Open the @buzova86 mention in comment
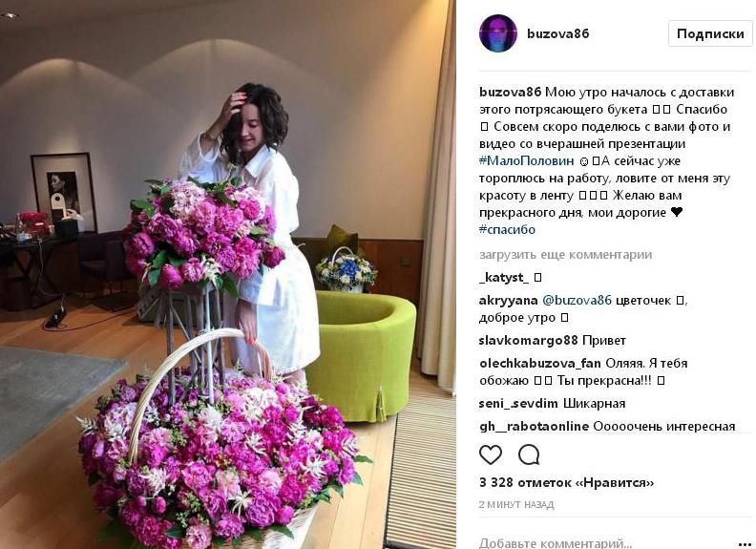Screen dimensions: 756x549 (x=577, y=300)
